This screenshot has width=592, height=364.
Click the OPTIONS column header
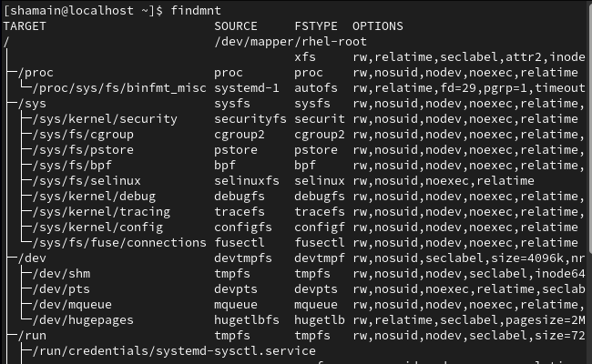[378, 26]
